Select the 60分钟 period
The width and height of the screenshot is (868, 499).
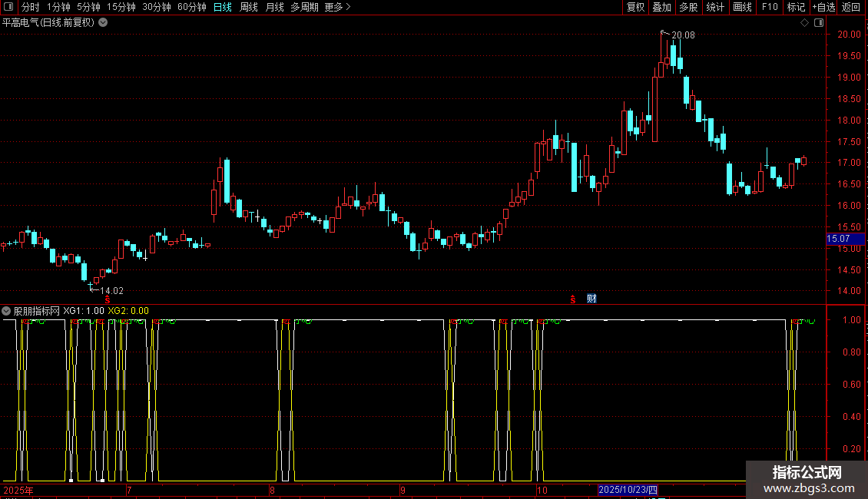pos(192,7)
